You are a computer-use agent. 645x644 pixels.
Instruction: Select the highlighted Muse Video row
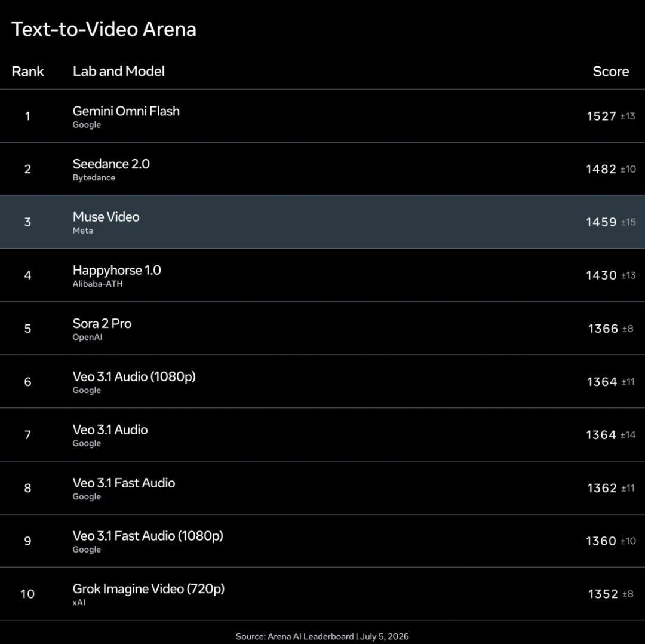(322, 222)
